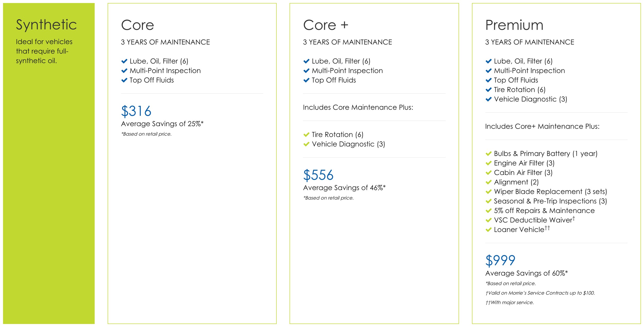Click the checkmark next to Core+ Vehicle Diagnostic (3)
644x327 pixels.
[x=306, y=144]
